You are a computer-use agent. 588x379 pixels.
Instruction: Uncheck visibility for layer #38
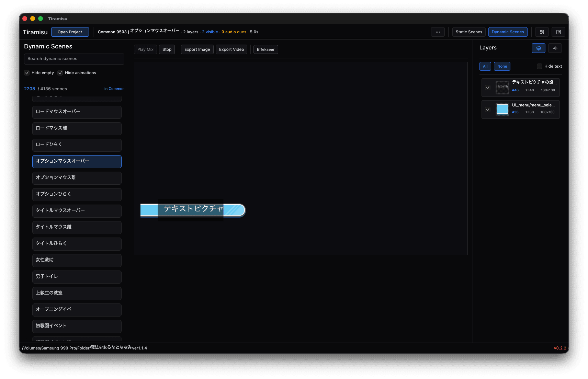pos(488,110)
